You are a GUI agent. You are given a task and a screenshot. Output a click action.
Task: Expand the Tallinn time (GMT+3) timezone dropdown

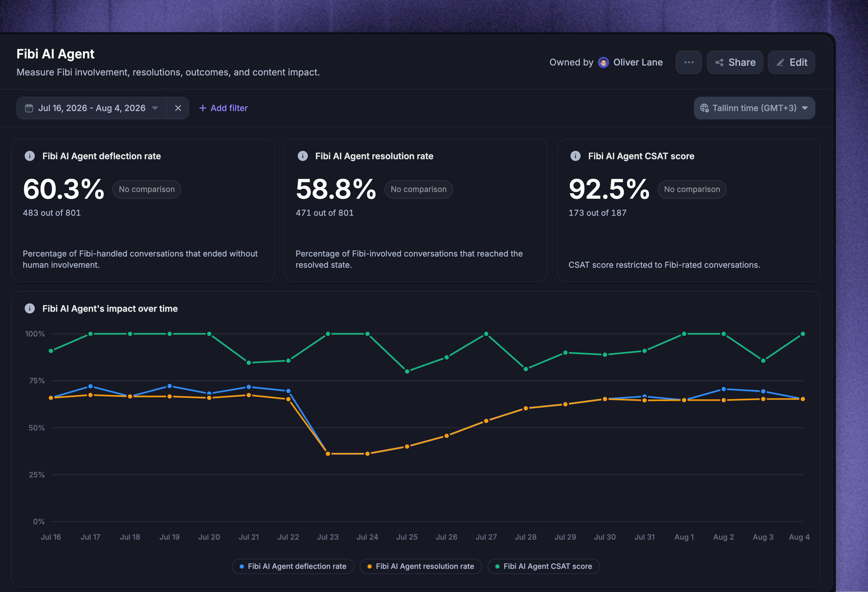pyautogui.click(x=754, y=108)
